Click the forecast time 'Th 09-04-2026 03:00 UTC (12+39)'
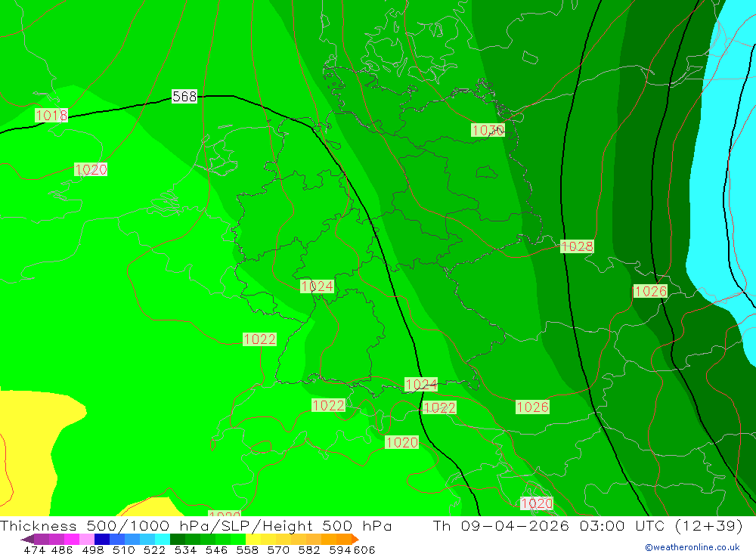 [587, 525]
